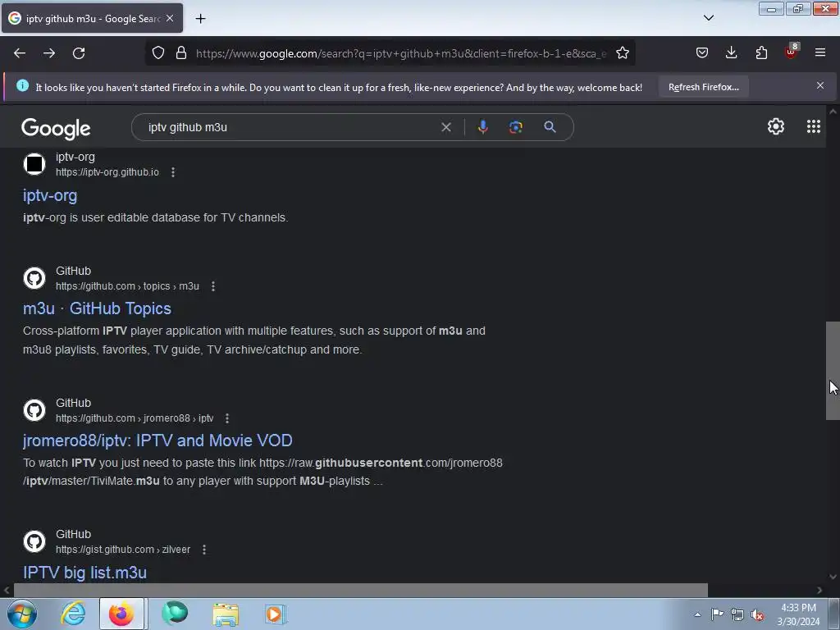
Task: Click the Google search box text
Action: click(x=188, y=127)
